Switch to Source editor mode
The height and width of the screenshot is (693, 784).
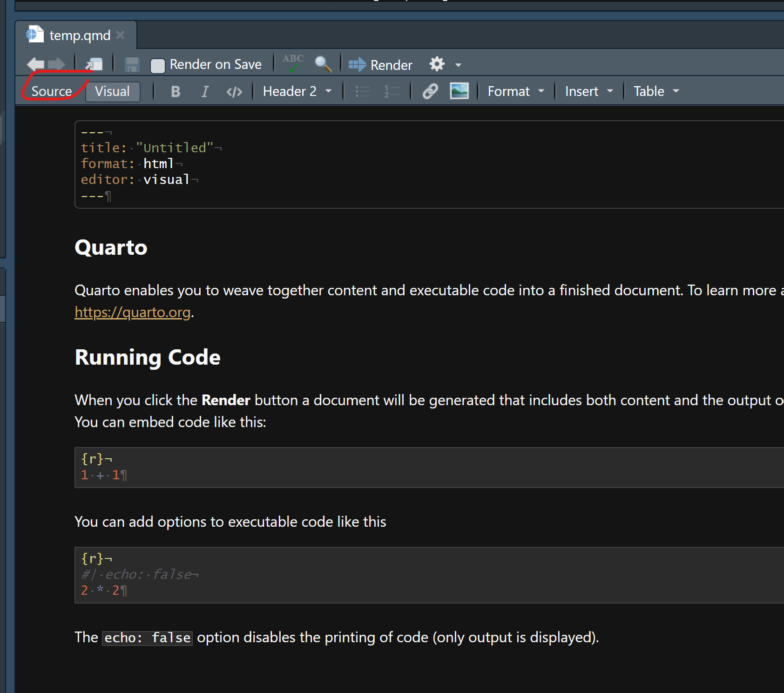(52, 91)
